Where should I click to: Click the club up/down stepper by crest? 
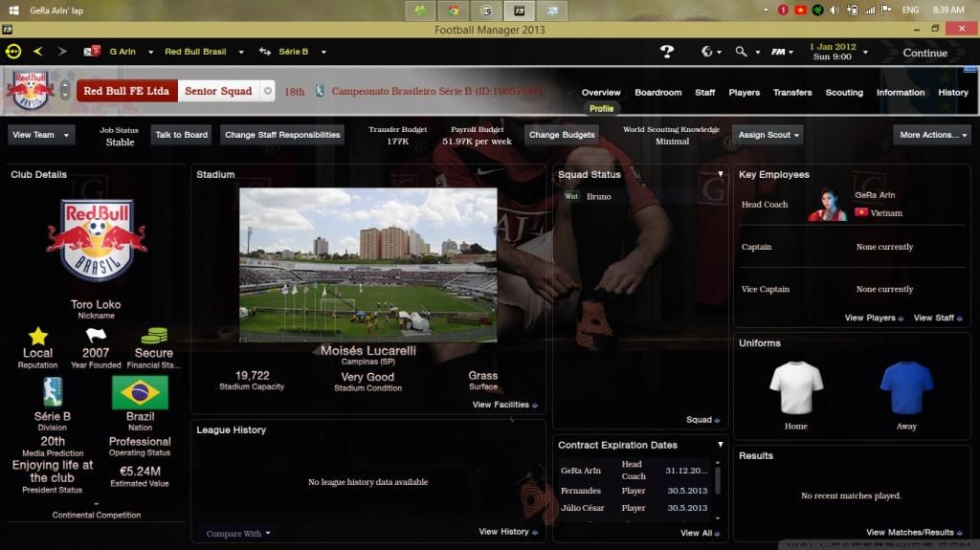[65, 91]
